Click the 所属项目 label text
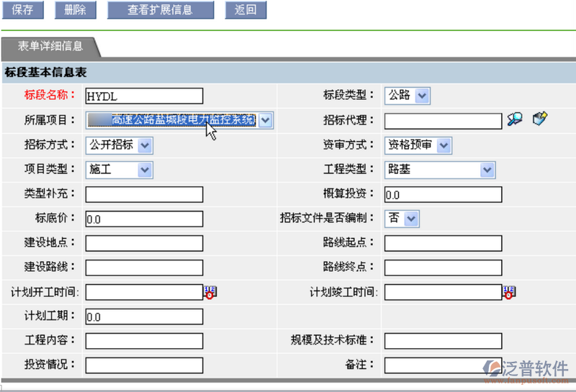Viewport: 576px width, 392px height. coord(50,120)
